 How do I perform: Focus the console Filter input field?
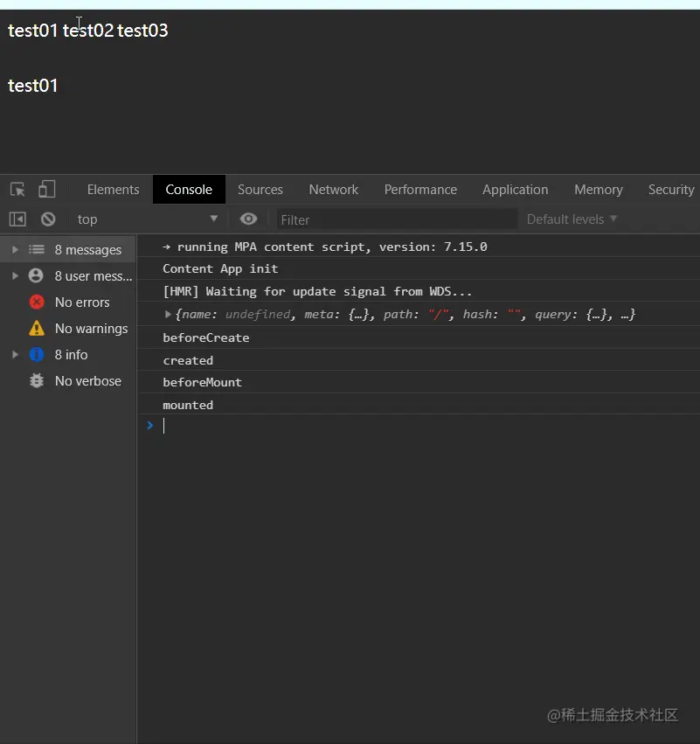tap(397, 219)
